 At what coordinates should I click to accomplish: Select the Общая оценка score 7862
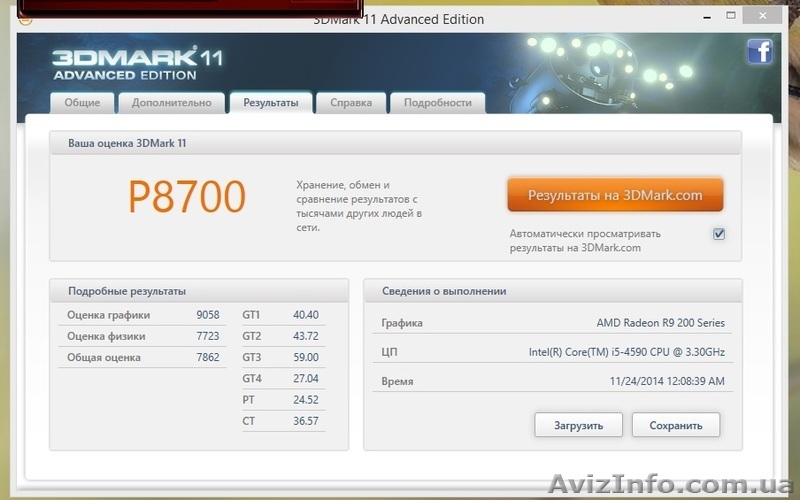(208, 358)
